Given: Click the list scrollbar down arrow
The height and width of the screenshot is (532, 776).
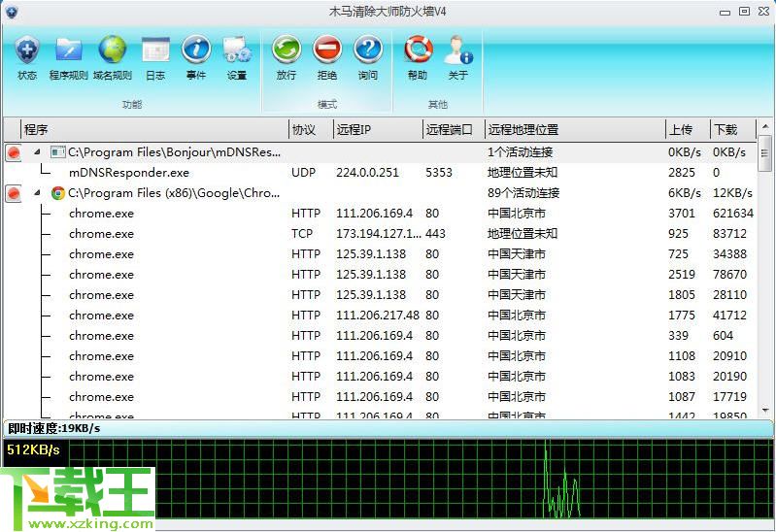Looking at the screenshot, I should point(765,411).
